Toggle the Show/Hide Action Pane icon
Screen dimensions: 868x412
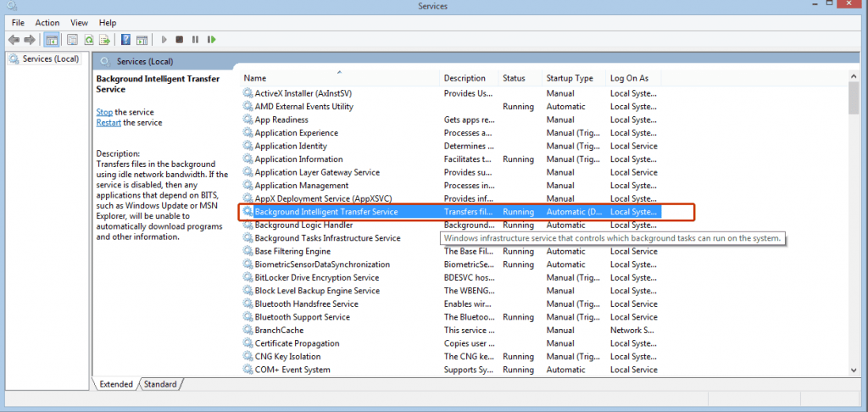click(142, 40)
